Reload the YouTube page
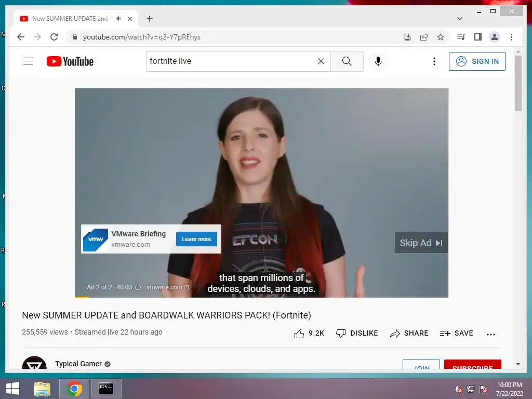Image resolution: width=532 pixels, height=399 pixels. (x=54, y=37)
